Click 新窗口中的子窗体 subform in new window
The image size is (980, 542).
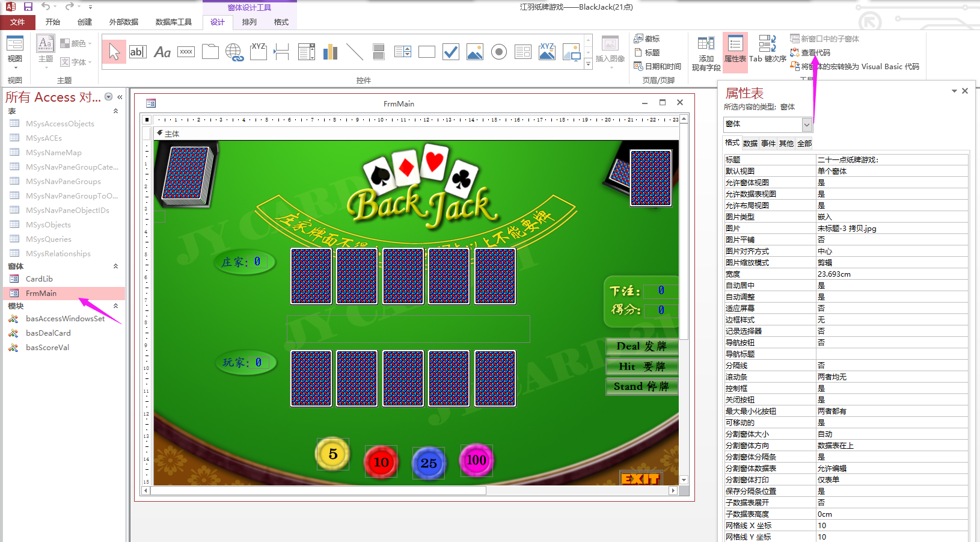click(x=825, y=38)
